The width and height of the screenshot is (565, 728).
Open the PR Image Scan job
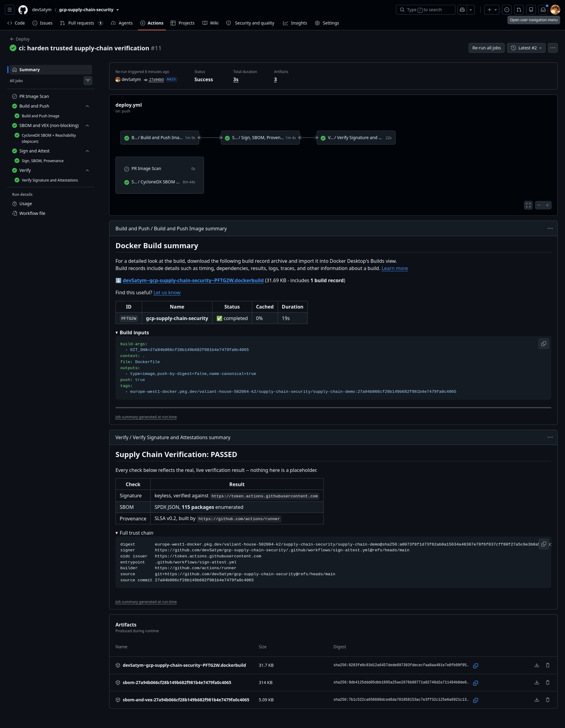(x=51, y=96)
